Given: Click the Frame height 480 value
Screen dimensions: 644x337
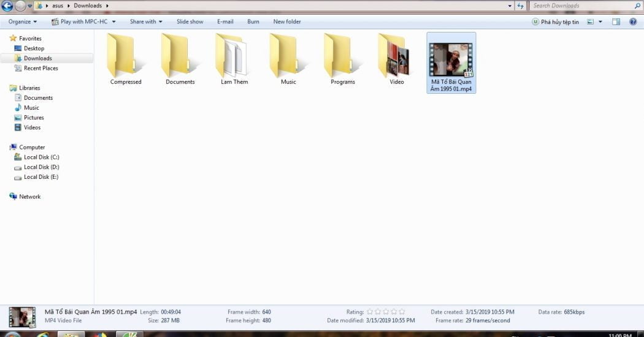Looking at the screenshot, I should 267,320.
